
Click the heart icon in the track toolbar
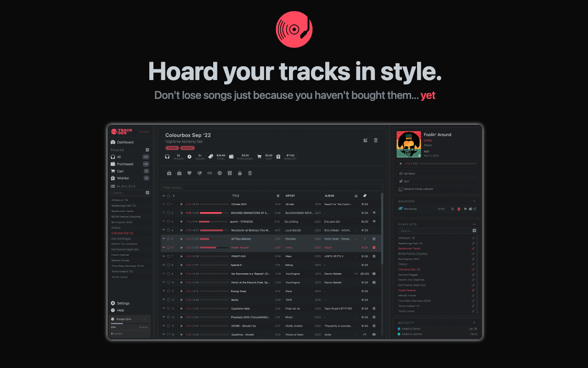point(189,173)
